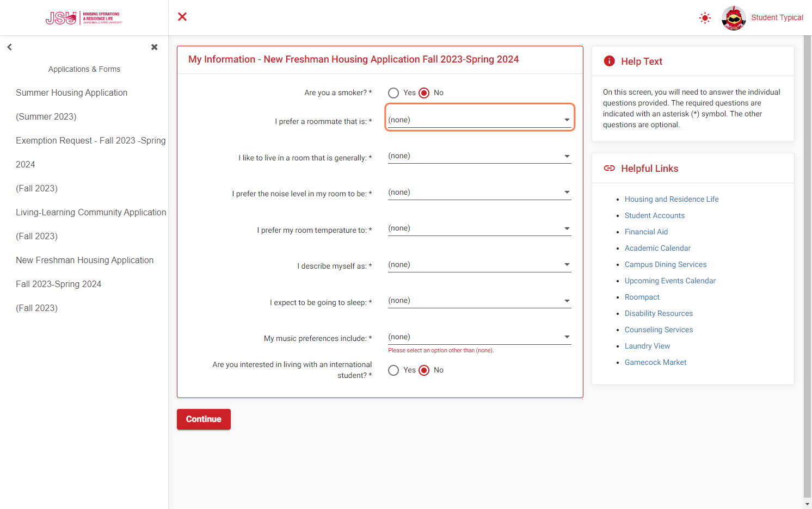Expand the noise level preference dropdown
The height and width of the screenshot is (509, 812).
tap(479, 192)
